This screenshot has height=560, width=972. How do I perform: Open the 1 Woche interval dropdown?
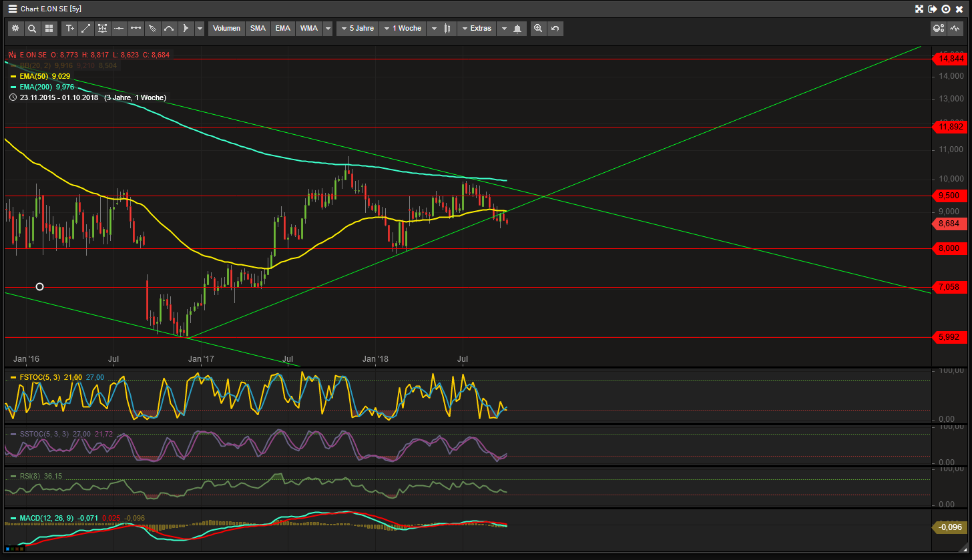coord(403,29)
